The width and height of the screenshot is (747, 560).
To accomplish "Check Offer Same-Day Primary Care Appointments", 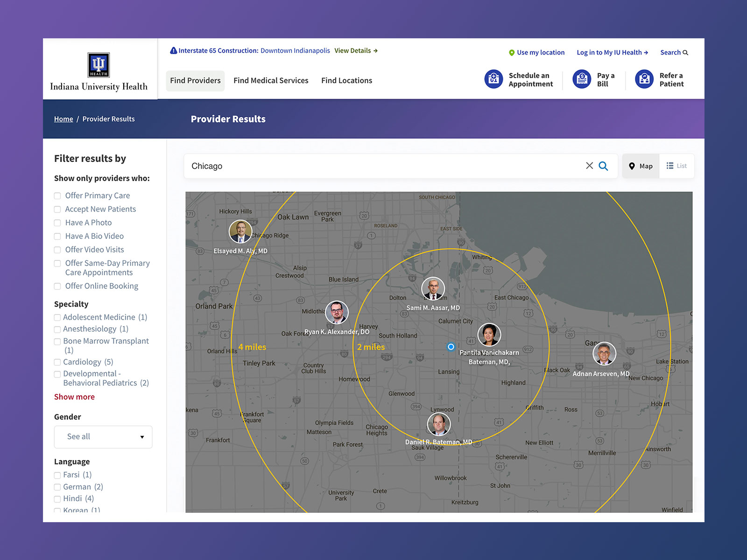I will tap(57, 264).
